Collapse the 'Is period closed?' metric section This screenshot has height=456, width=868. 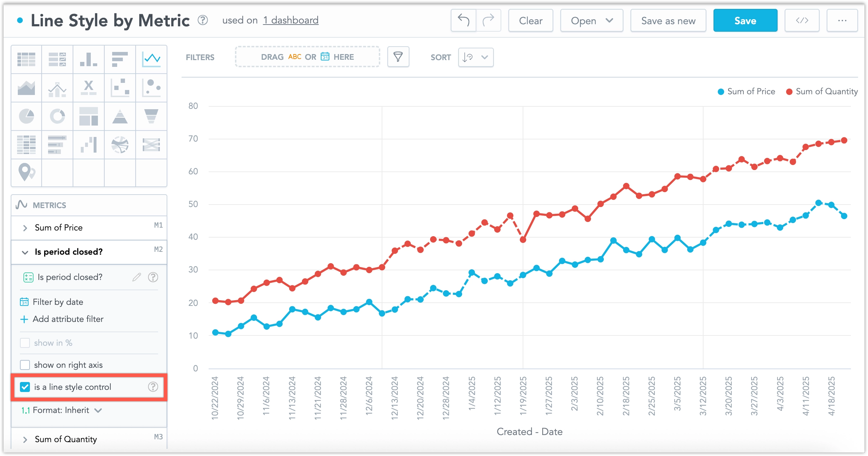point(25,252)
